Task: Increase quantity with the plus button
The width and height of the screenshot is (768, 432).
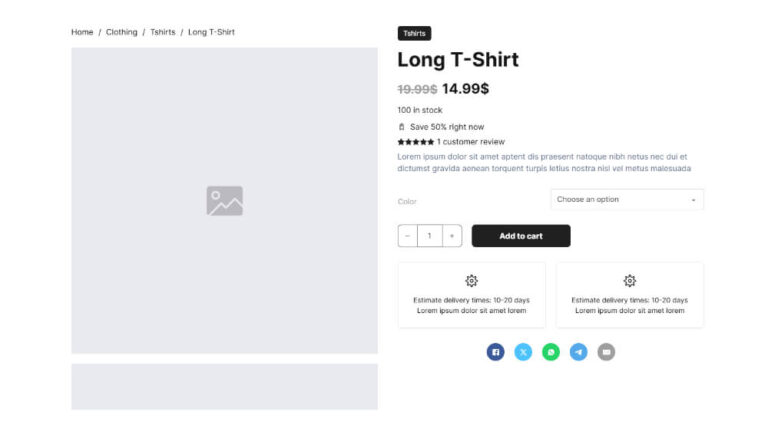Action: [x=452, y=236]
